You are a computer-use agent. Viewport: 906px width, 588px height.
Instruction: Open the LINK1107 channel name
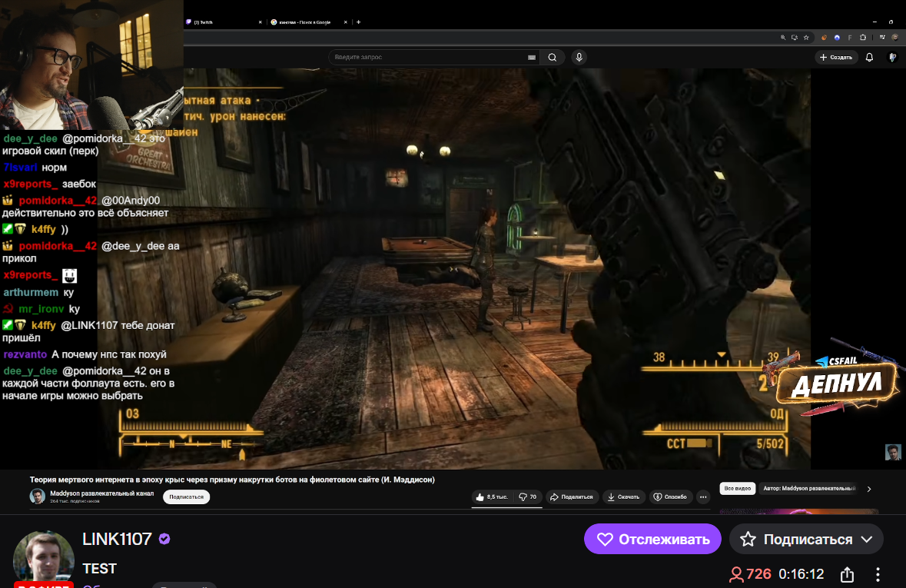click(117, 539)
